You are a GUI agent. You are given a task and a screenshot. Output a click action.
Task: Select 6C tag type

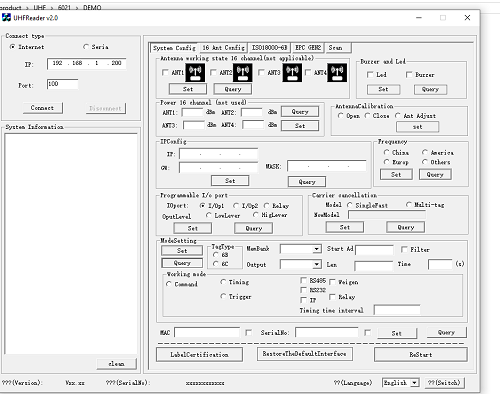pyautogui.click(x=216, y=264)
